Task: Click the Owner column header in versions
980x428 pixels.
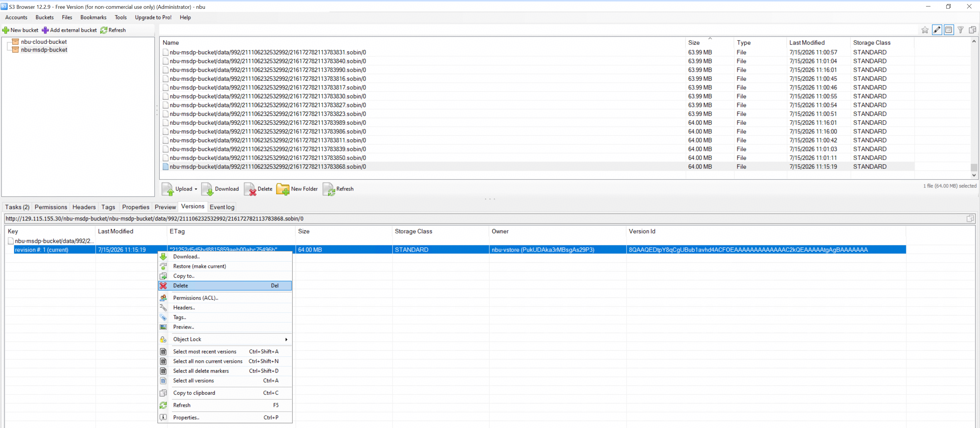Action: click(557, 231)
